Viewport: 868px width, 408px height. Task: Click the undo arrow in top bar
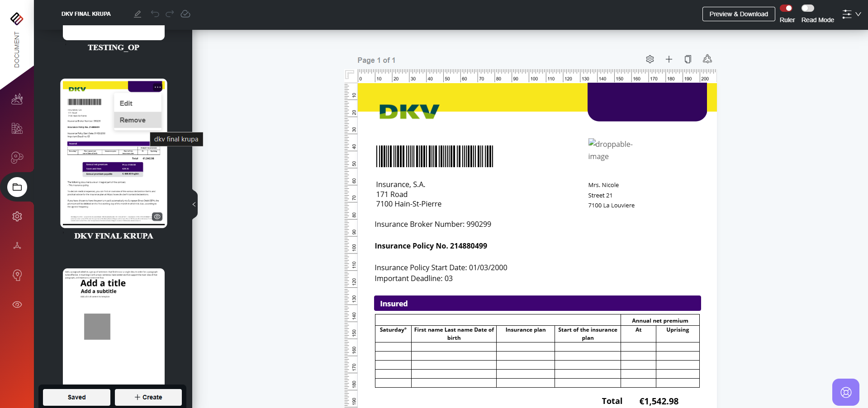(155, 14)
